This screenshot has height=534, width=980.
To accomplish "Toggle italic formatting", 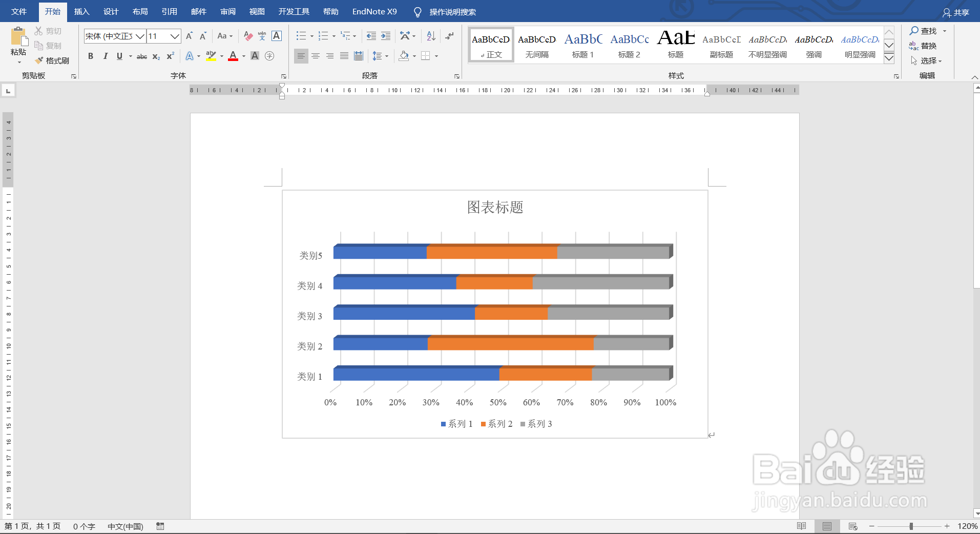I will click(105, 56).
